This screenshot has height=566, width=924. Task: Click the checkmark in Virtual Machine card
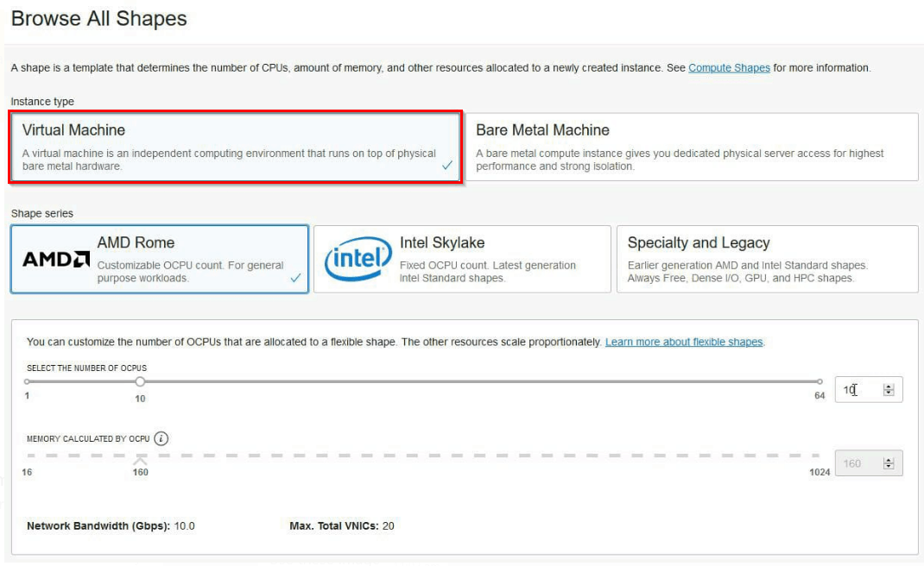point(447,166)
